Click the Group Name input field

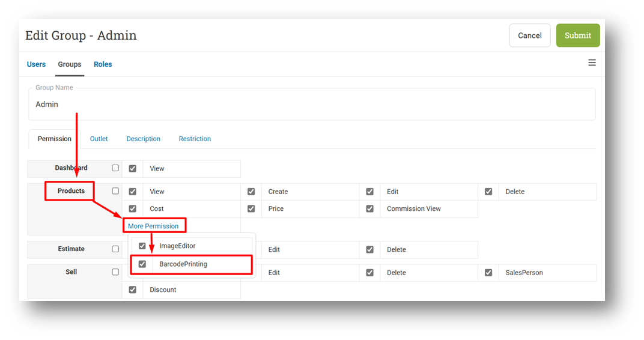tap(312, 105)
